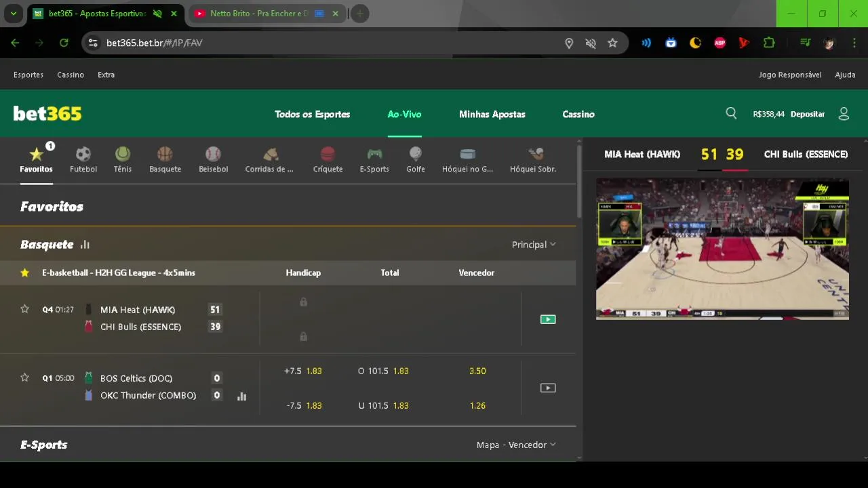Open the AdBlock Plus extension icon
Viewport: 868px width, 488px height.
(719, 43)
